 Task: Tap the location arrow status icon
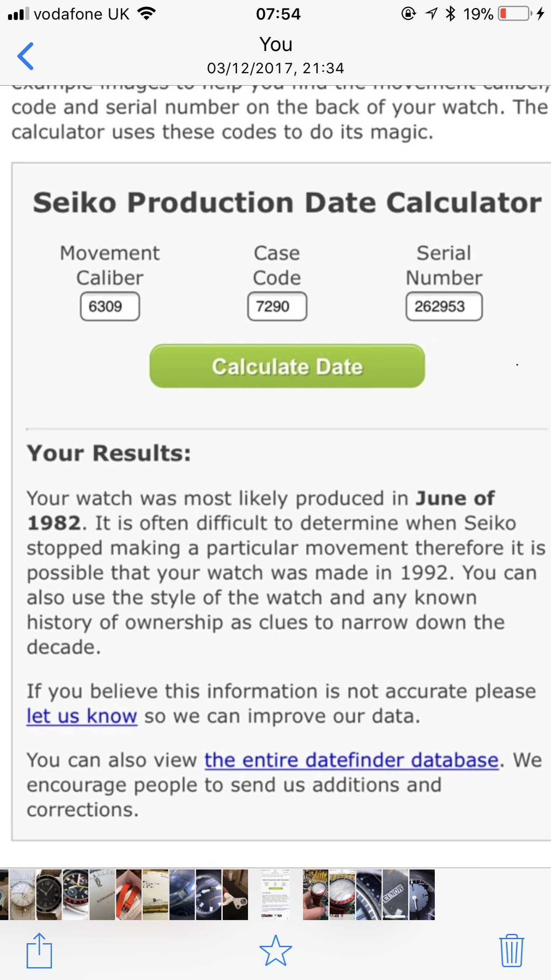click(431, 14)
